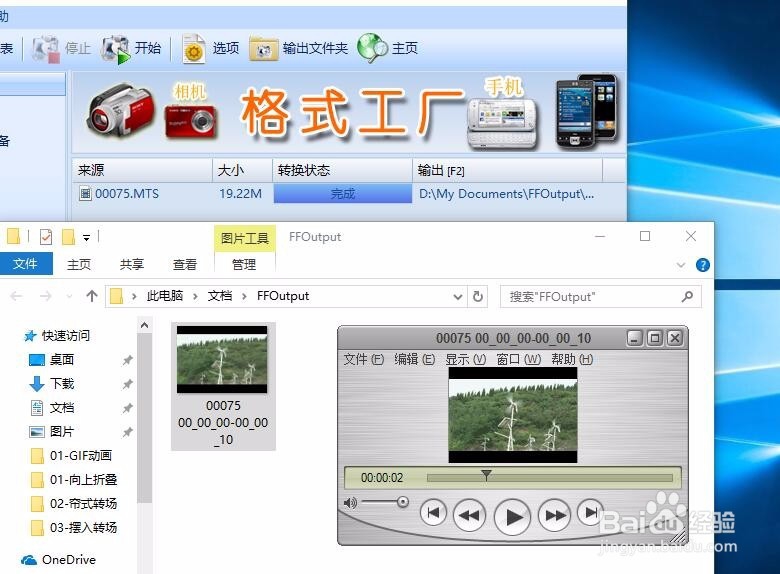
Task: Open the Quick Access Toolbar customize dropdown
Action: click(x=87, y=238)
